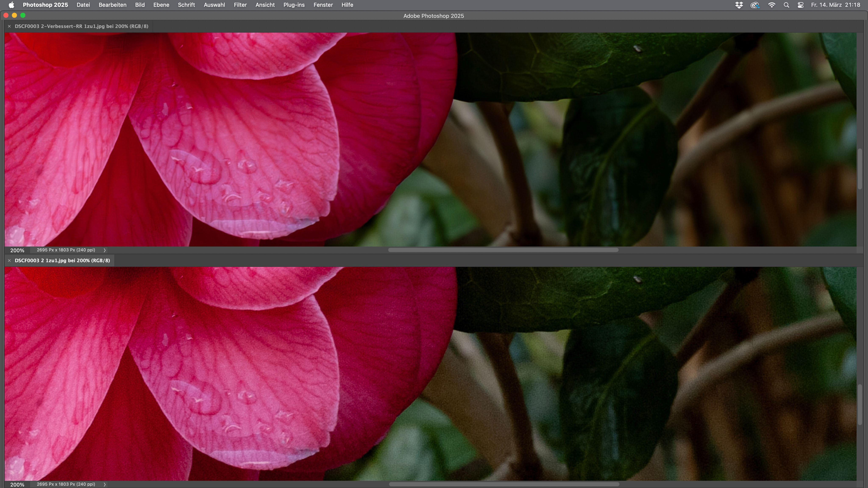Image resolution: width=868 pixels, height=488 pixels.
Task: Click the date and time display
Action: 836,5
